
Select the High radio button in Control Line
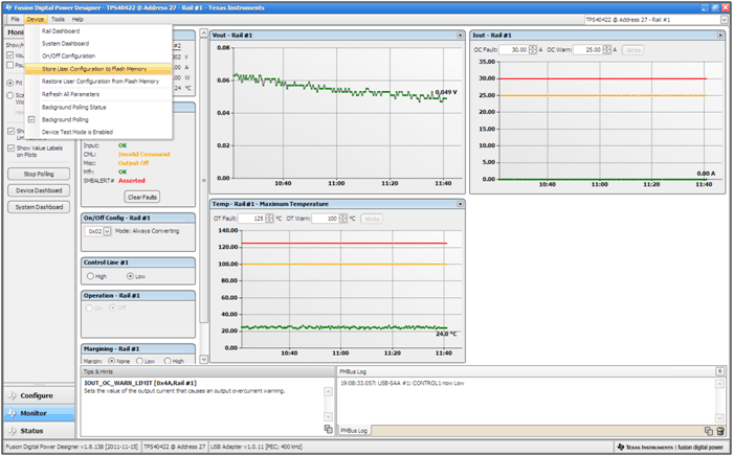point(90,275)
